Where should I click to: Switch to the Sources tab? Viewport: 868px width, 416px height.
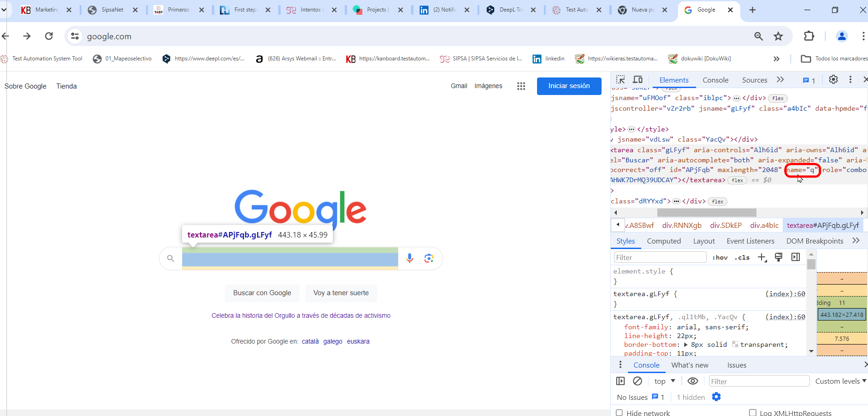[754, 80]
